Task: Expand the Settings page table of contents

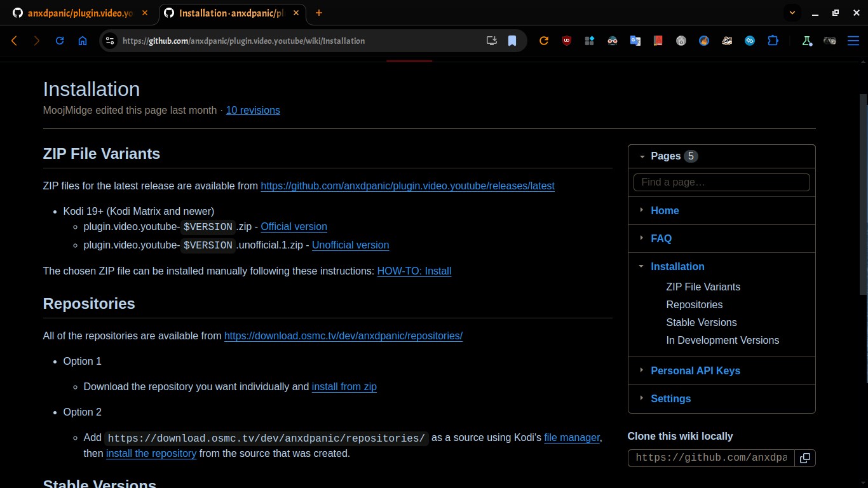Action: click(642, 398)
